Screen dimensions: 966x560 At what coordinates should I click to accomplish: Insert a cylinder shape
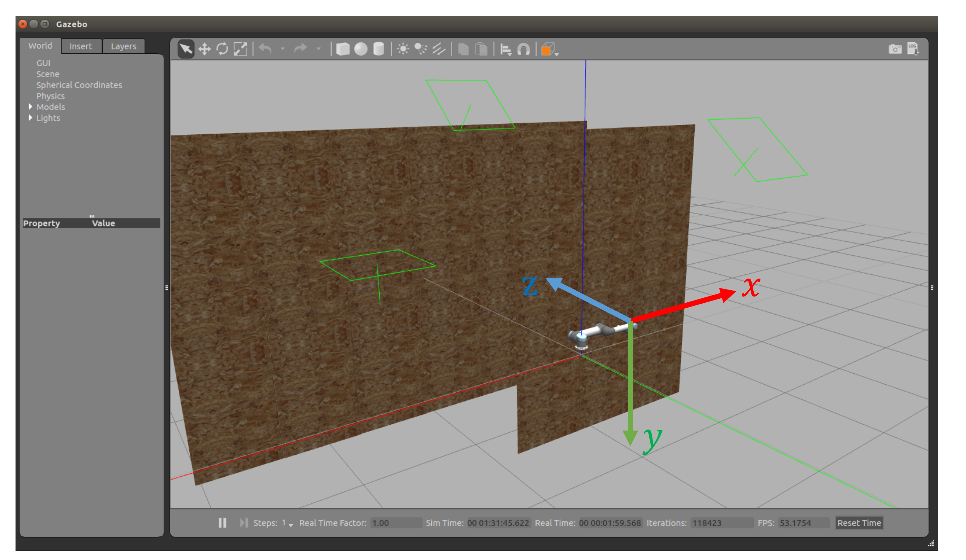click(379, 49)
